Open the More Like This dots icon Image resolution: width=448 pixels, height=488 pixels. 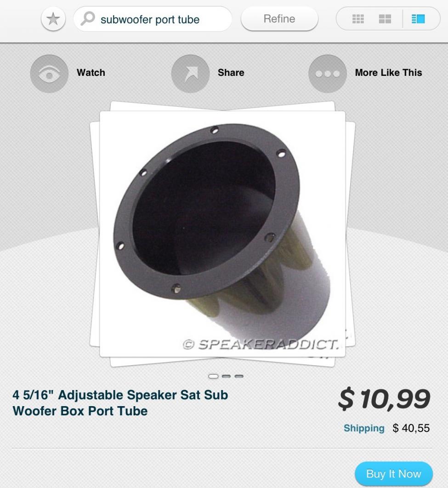coord(327,74)
